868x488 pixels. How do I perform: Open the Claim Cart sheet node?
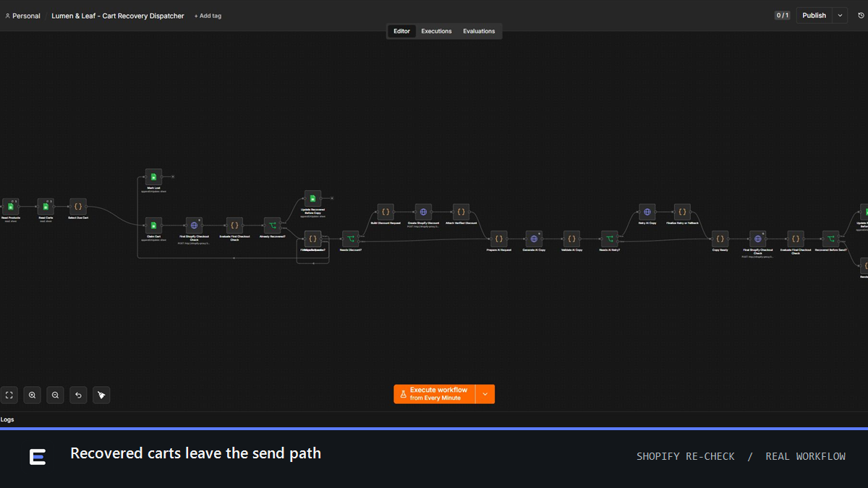pos(153,226)
